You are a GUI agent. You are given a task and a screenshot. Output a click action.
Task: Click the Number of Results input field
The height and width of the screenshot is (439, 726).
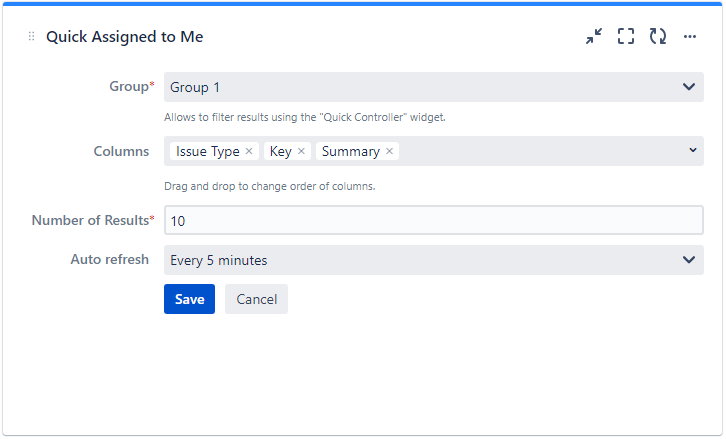(x=433, y=220)
